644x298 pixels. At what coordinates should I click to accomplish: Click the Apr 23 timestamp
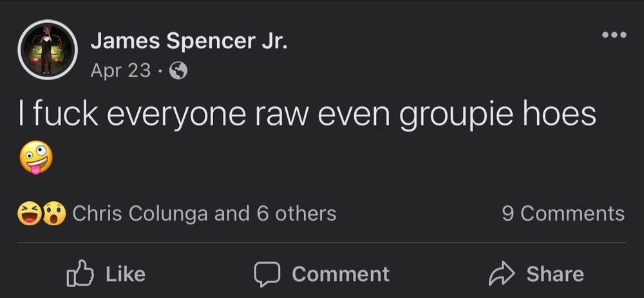[121, 71]
